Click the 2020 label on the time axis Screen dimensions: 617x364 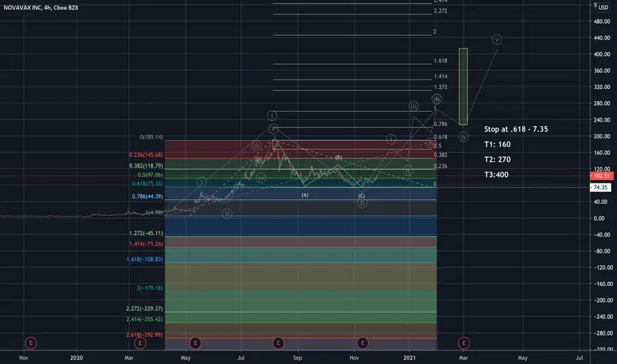click(x=76, y=357)
